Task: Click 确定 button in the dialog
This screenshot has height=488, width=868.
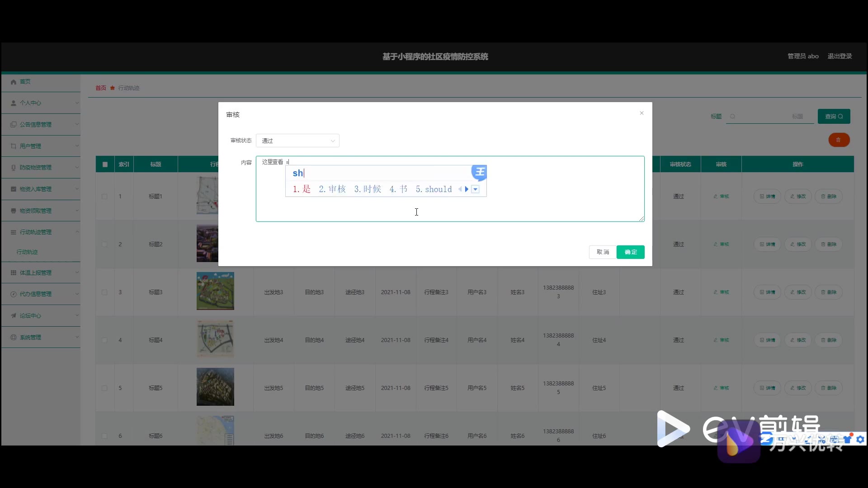Action: pyautogui.click(x=631, y=252)
